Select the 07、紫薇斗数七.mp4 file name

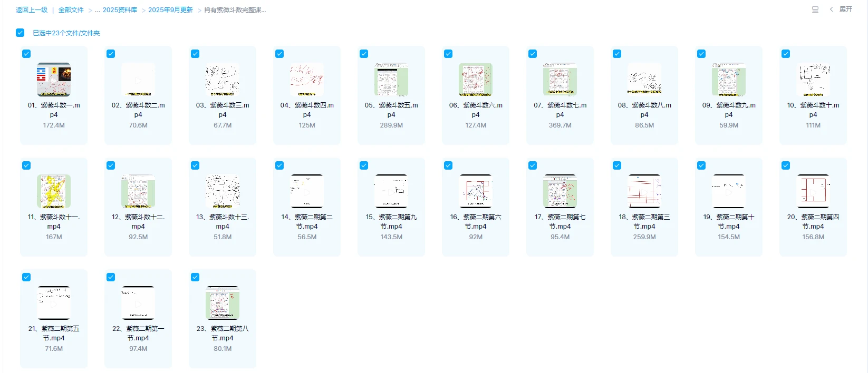560,110
